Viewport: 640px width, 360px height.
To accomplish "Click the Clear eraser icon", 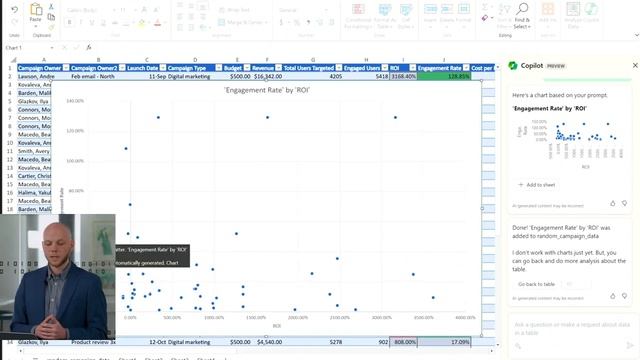I will (x=484, y=18).
